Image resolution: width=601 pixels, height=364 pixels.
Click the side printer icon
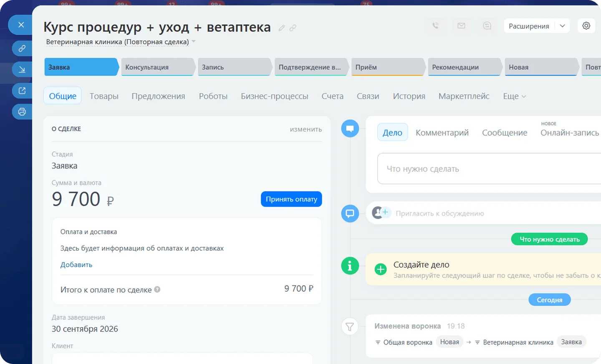(x=22, y=111)
